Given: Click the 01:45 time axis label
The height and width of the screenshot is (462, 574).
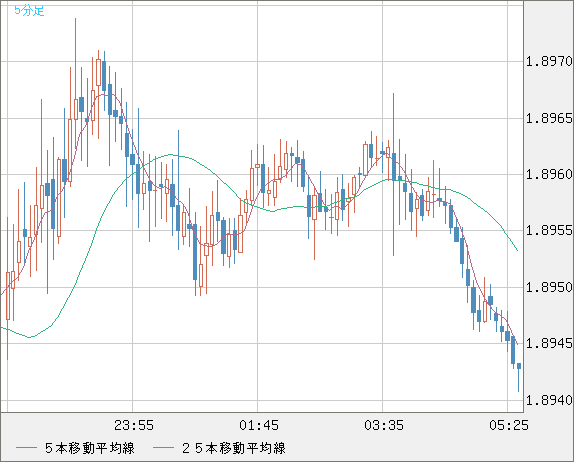Looking at the screenshot, I should [x=259, y=425].
